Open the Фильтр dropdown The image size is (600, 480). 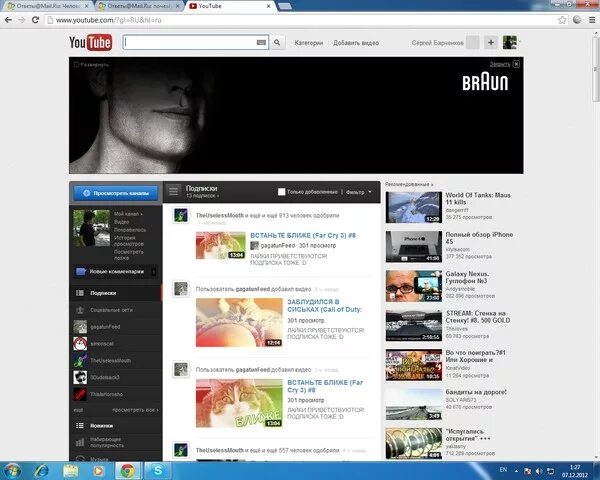click(359, 192)
